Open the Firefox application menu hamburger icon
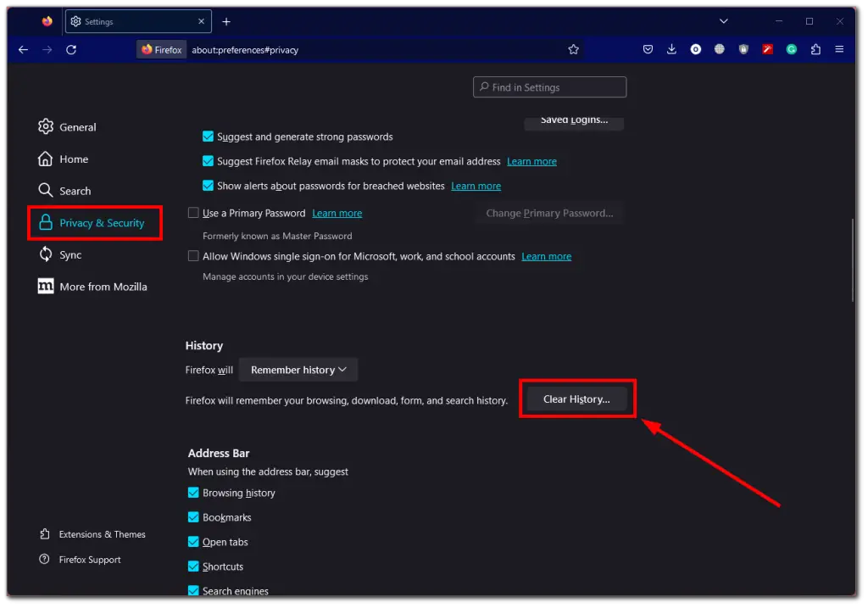This screenshot has height=608, width=868. pos(840,49)
